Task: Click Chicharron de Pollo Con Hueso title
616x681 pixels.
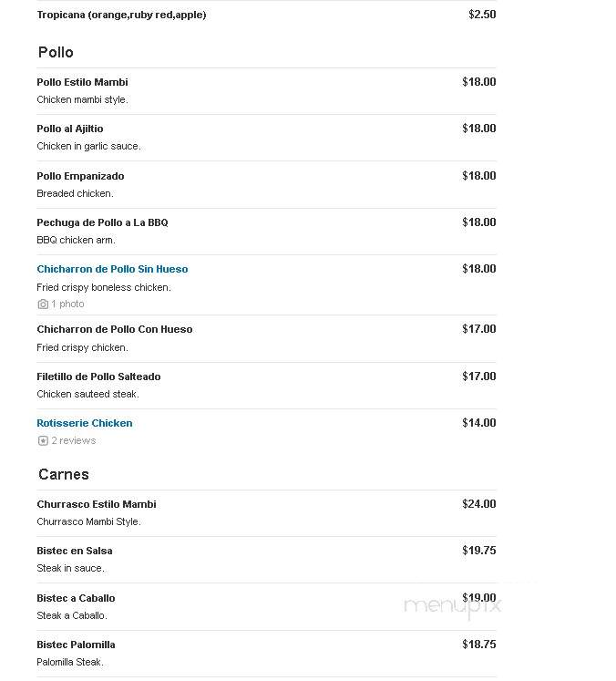Action: pyautogui.click(x=115, y=329)
